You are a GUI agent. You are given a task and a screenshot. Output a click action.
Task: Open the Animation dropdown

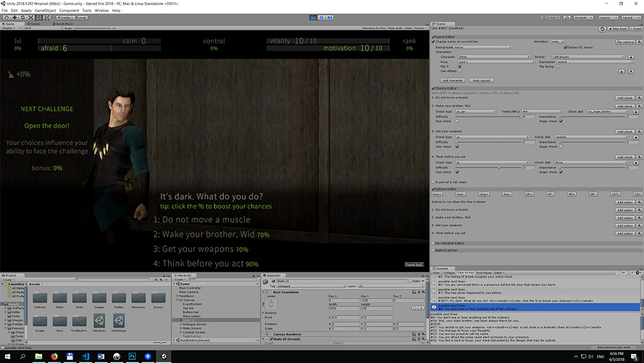557,42
